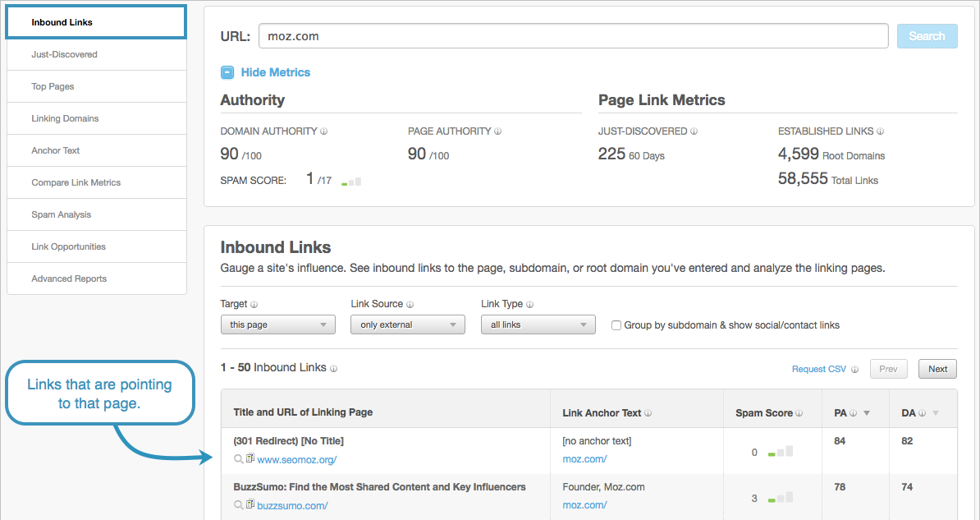The height and width of the screenshot is (520, 980).
Task: Click the Target filter info icon
Action: 254,305
